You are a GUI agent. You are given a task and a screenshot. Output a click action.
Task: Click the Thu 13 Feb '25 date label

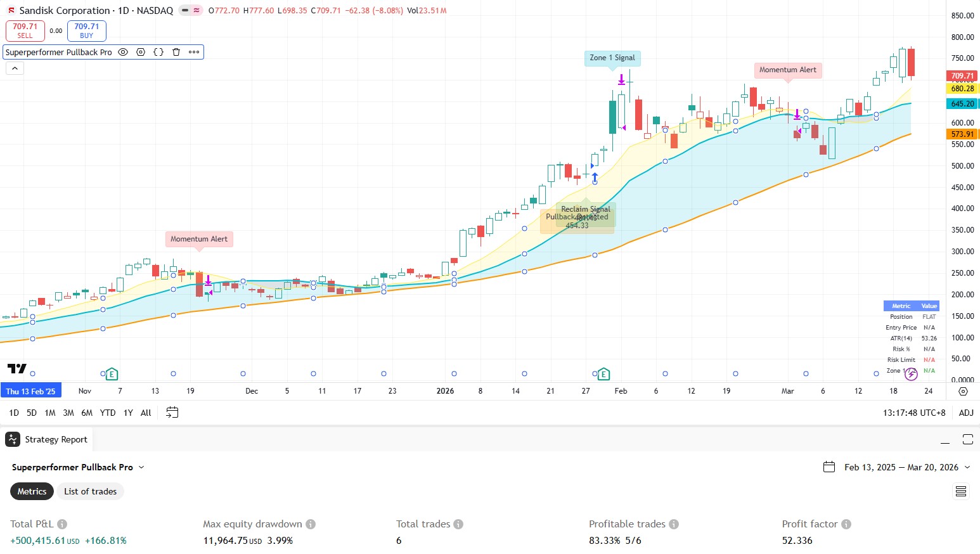coord(31,391)
